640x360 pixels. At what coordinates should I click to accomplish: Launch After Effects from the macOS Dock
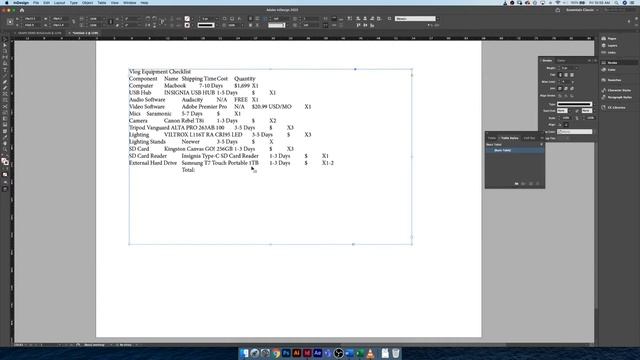click(318, 353)
